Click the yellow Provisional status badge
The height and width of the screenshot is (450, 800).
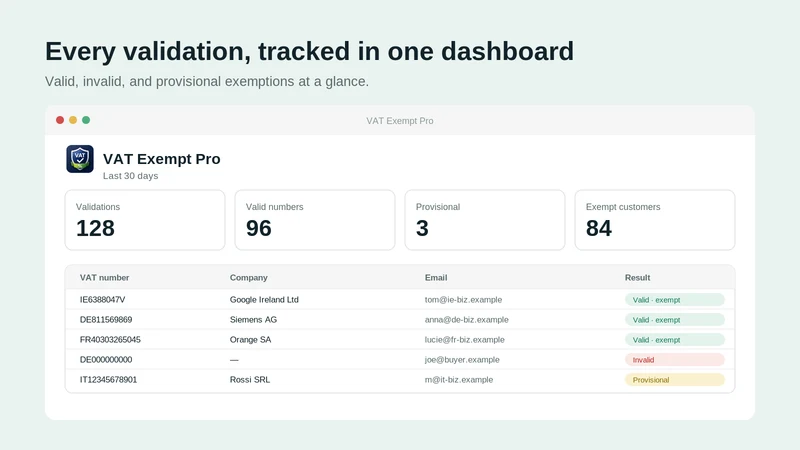tap(674, 380)
